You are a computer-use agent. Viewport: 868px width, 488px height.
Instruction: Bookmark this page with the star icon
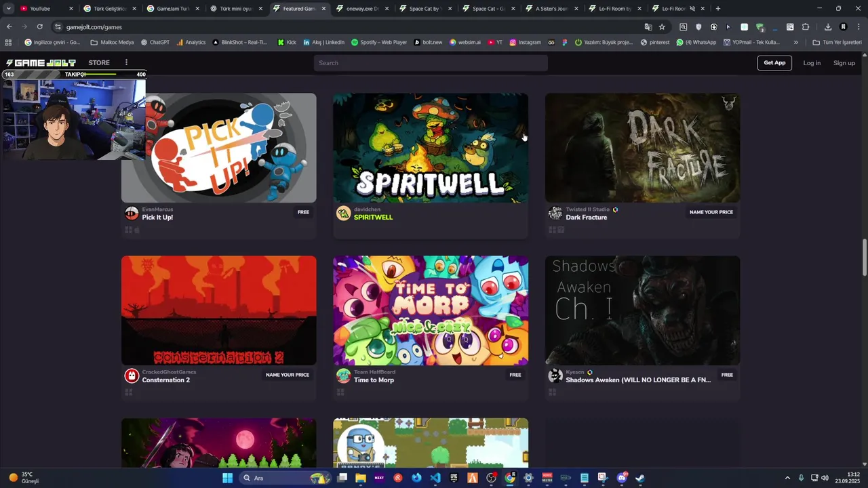[x=662, y=26]
